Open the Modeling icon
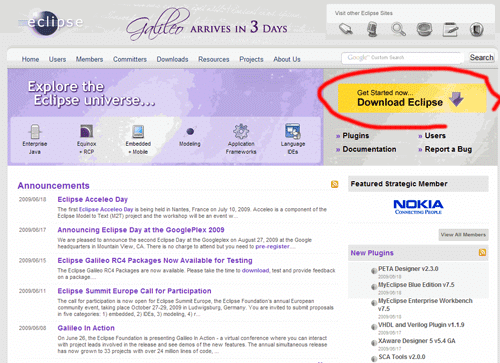This screenshot has height=363, width=500. point(190,131)
